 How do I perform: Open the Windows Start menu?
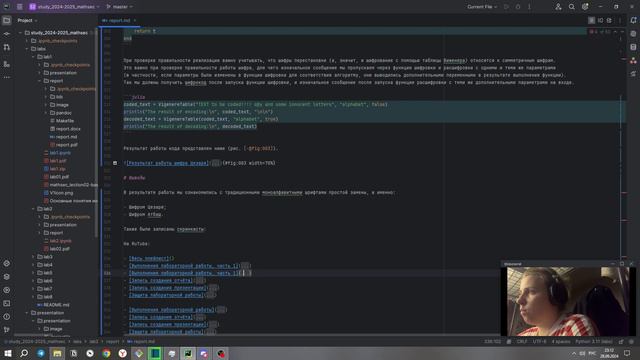(8, 353)
